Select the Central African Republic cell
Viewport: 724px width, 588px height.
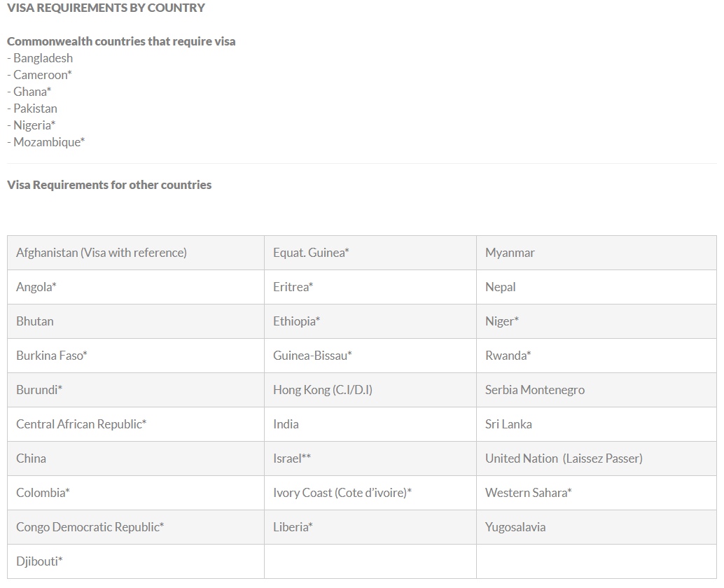[81, 424]
